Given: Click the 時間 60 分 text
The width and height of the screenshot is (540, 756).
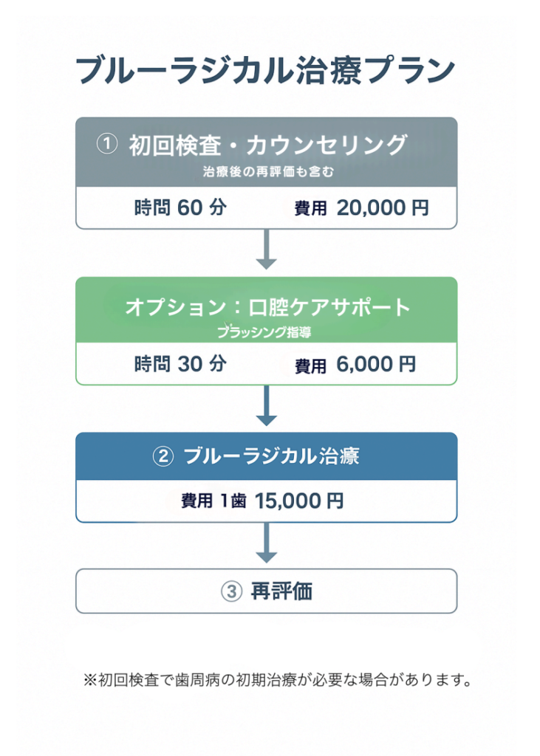Looking at the screenshot, I should (180, 208).
